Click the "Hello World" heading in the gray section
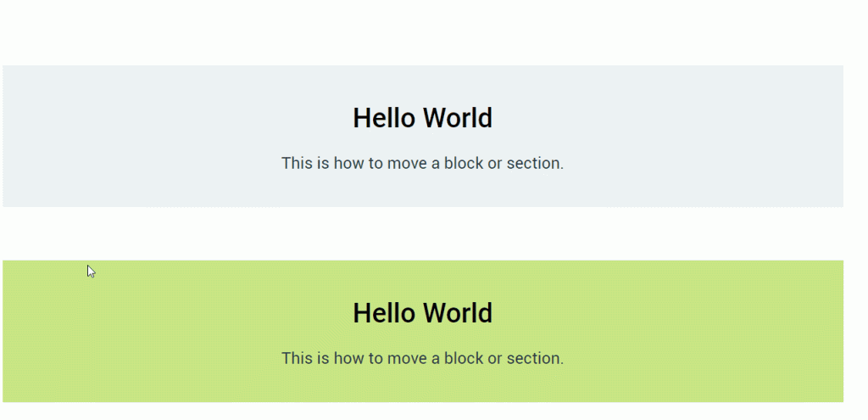868x420 pixels. [422, 118]
